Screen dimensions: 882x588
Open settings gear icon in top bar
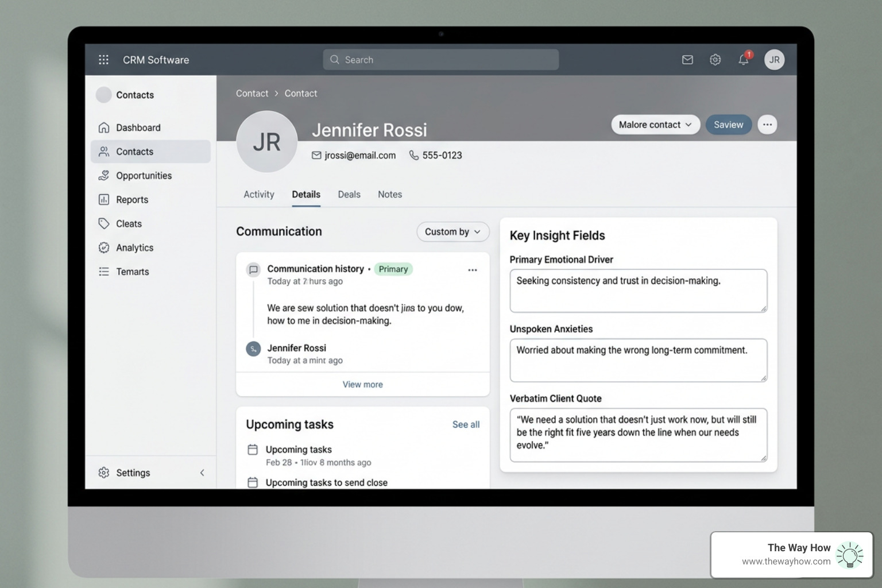(x=715, y=60)
